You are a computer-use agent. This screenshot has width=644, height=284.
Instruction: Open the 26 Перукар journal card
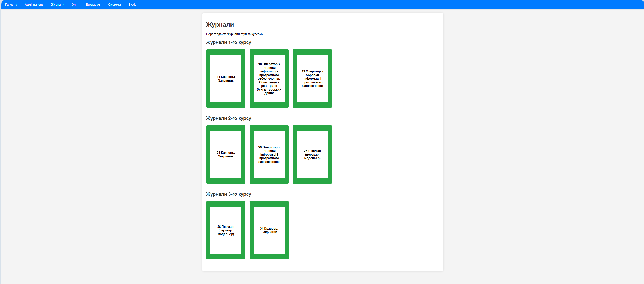(x=312, y=155)
